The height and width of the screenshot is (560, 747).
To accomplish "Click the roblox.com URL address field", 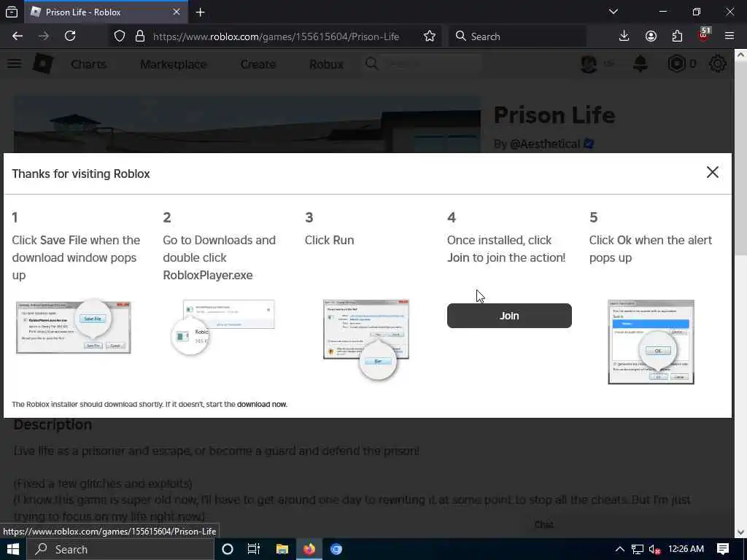I will click(276, 36).
